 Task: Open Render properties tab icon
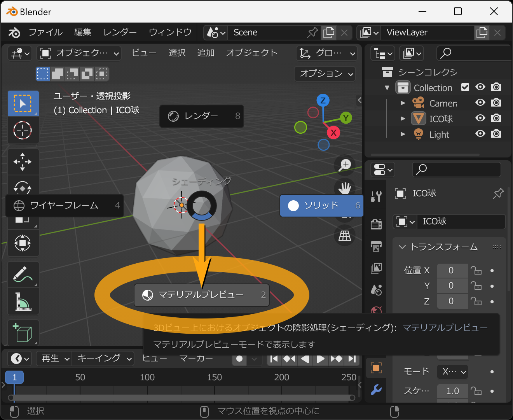376,224
